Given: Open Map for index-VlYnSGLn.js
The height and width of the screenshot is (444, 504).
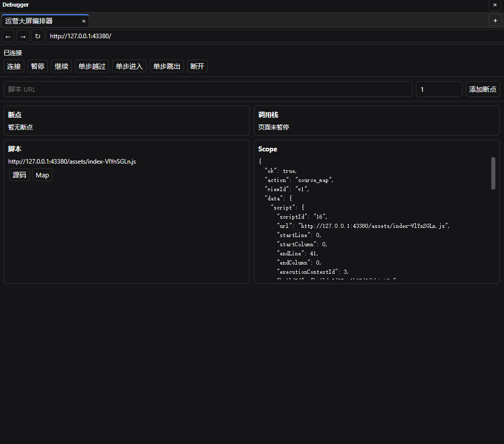Looking at the screenshot, I should point(42,175).
